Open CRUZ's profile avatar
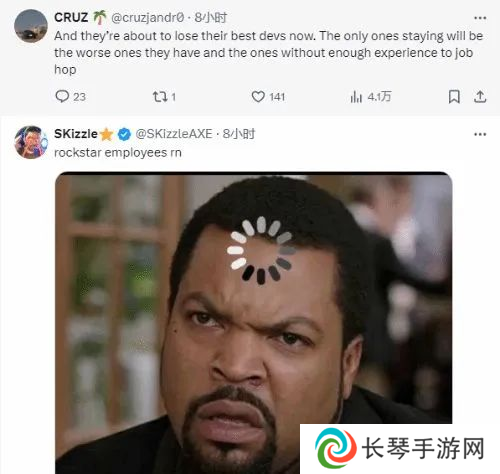Screen dimensions: 500x474 pyautogui.click(x=31, y=26)
